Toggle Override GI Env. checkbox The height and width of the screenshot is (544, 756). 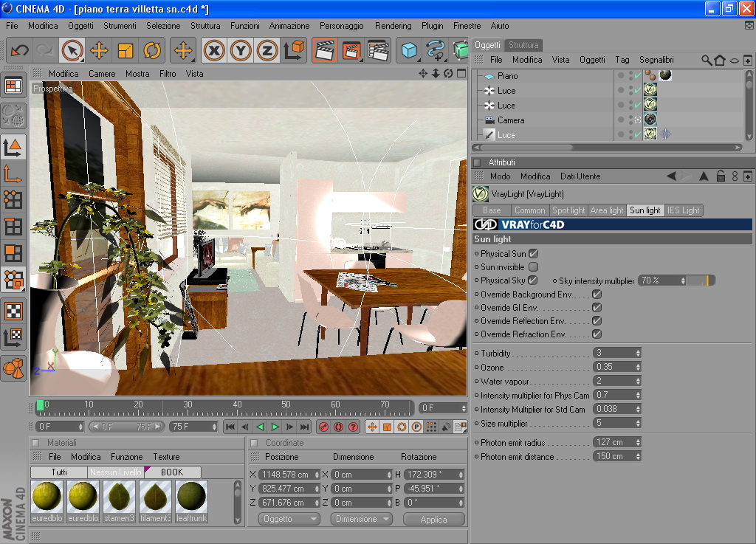pos(597,307)
